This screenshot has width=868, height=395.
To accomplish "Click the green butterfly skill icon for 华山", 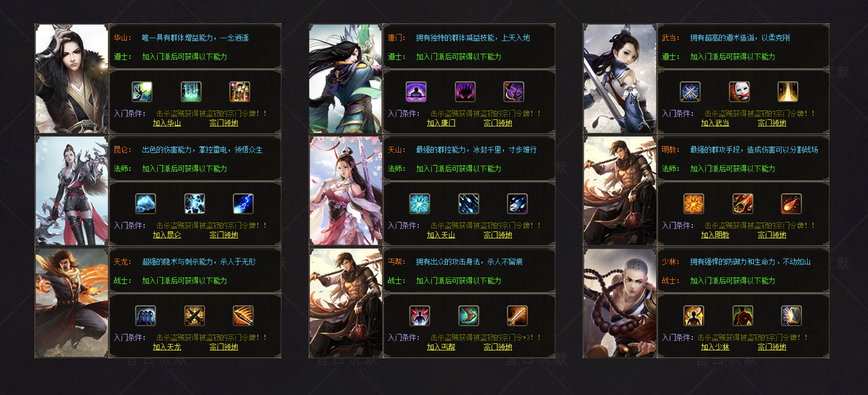I will coord(142,92).
